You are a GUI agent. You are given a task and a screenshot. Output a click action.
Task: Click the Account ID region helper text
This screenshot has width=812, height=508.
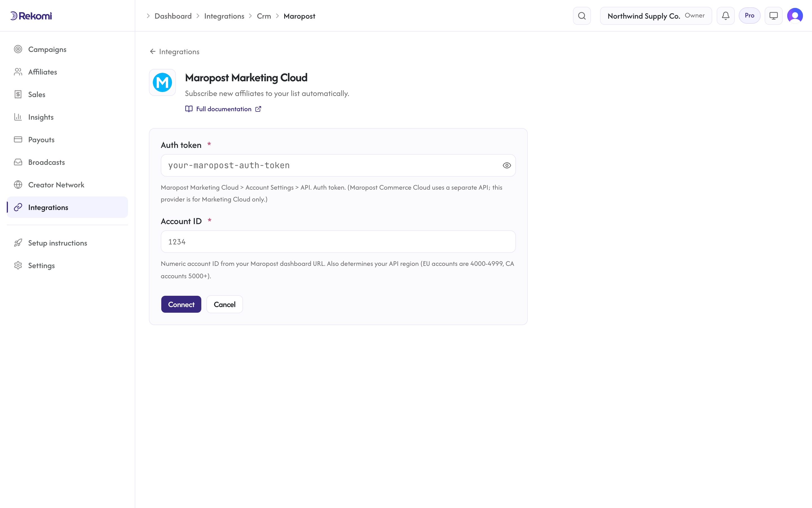[x=337, y=270]
